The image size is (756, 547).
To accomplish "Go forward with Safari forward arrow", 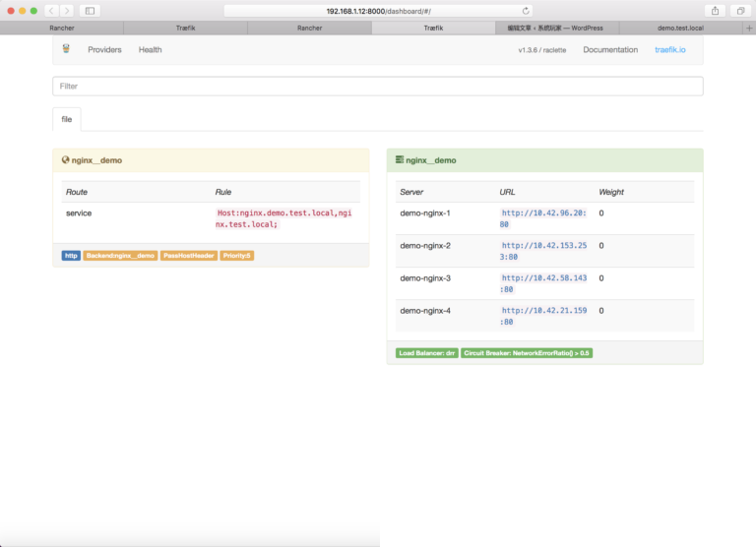I will [67, 11].
